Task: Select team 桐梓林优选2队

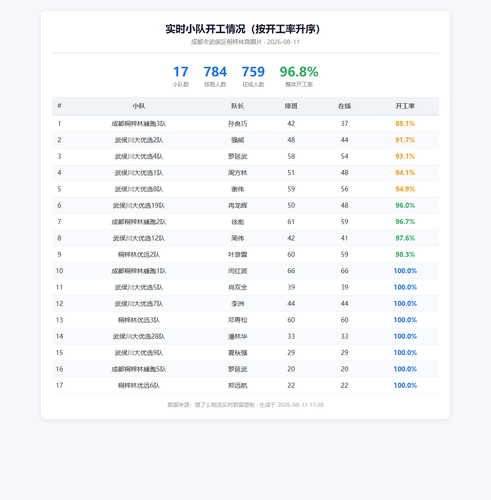Action: click(x=139, y=254)
